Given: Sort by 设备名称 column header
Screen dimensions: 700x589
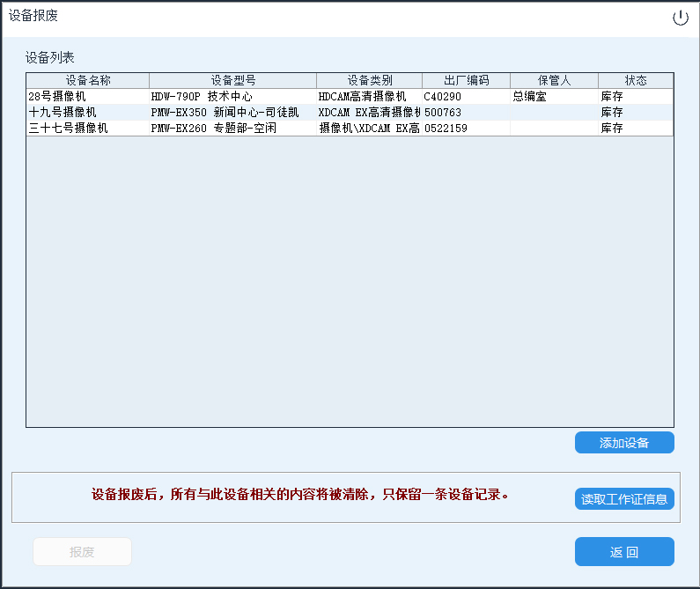Looking at the screenshot, I should click(x=88, y=80).
